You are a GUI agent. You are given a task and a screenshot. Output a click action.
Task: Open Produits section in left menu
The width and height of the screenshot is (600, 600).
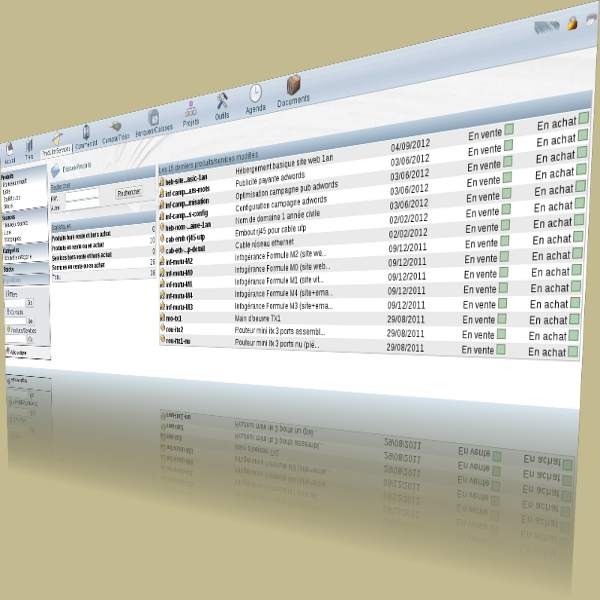[x=7, y=177]
